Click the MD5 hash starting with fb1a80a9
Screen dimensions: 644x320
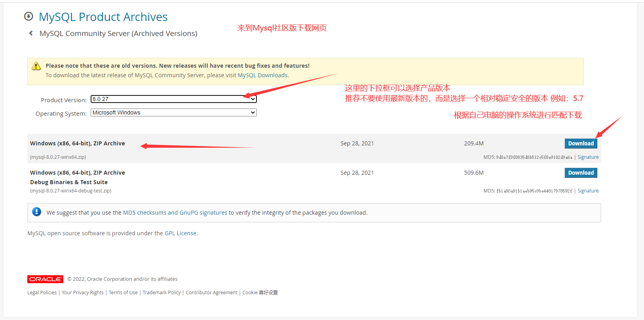click(534, 191)
